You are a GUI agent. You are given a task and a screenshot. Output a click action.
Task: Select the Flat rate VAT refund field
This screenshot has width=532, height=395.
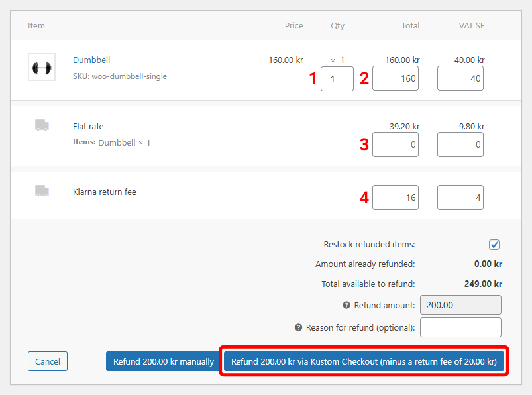(x=460, y=144)
